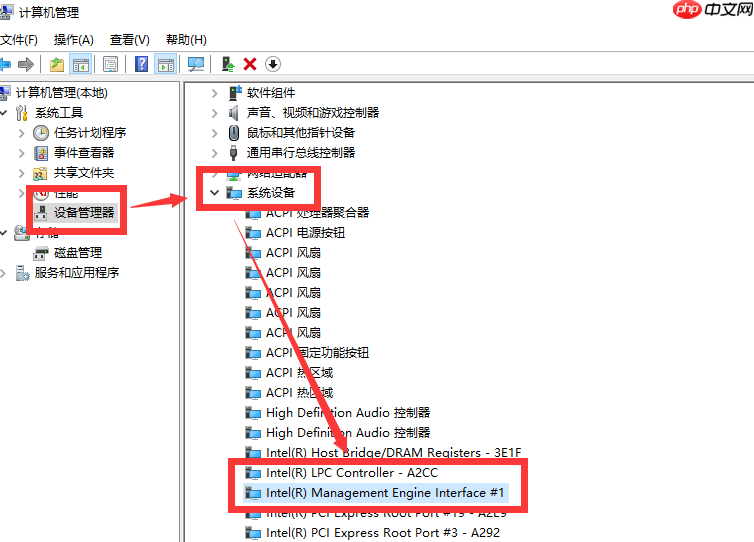This screenshot has width=754, height=542.
Task: Open the 操作(A) menu
Action: pos(74,39)
